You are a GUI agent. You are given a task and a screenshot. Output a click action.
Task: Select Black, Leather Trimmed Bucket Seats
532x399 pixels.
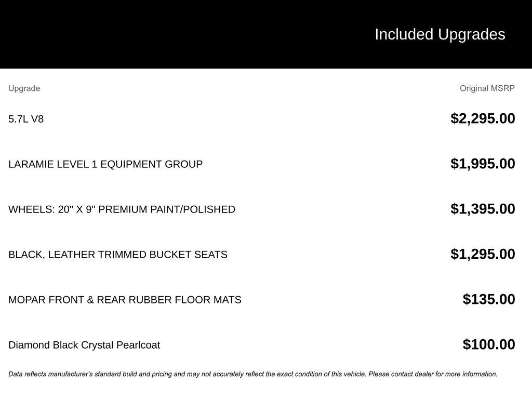pos(118,255)
